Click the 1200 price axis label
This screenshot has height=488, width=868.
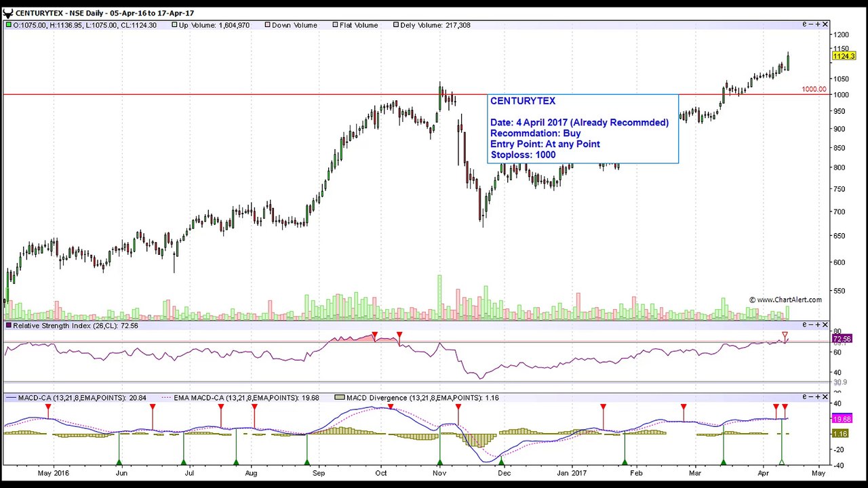842,35
